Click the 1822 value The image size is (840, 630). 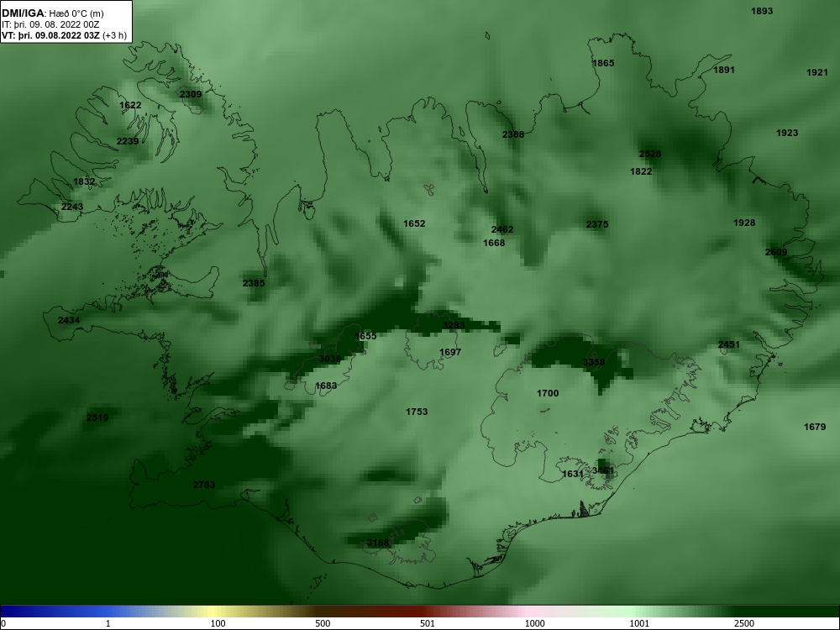(641, 171)
